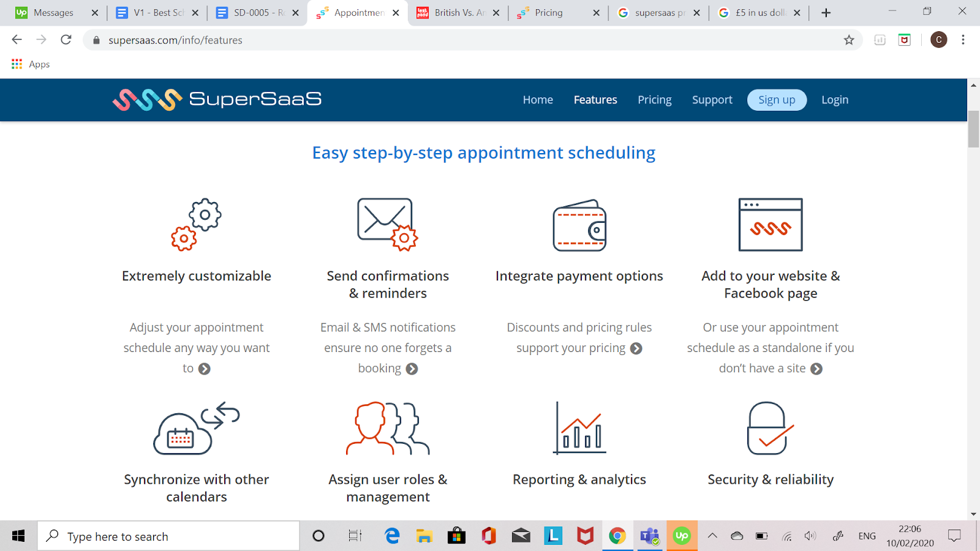
Task: Open Microsoft Edge from taskbar
Action: [x=392, y=536]
